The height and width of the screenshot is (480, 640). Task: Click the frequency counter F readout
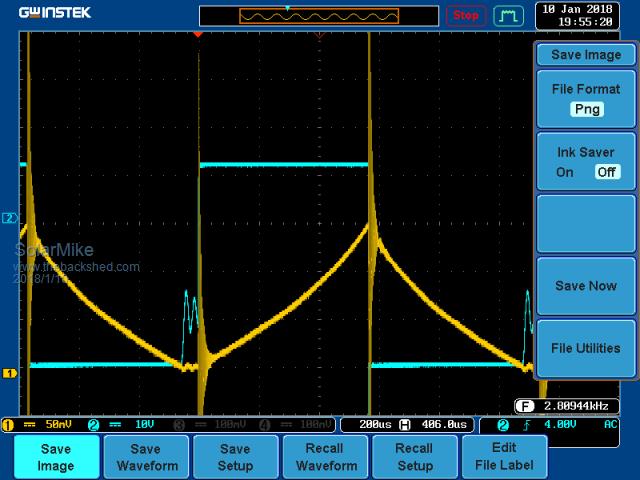(574, 405)
